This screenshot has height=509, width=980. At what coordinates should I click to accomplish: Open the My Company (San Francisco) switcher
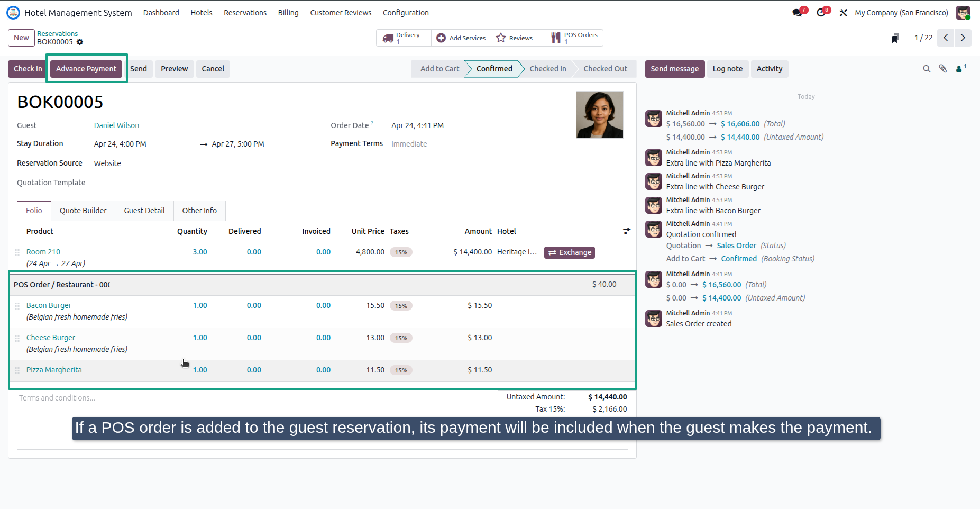point(901,13)
